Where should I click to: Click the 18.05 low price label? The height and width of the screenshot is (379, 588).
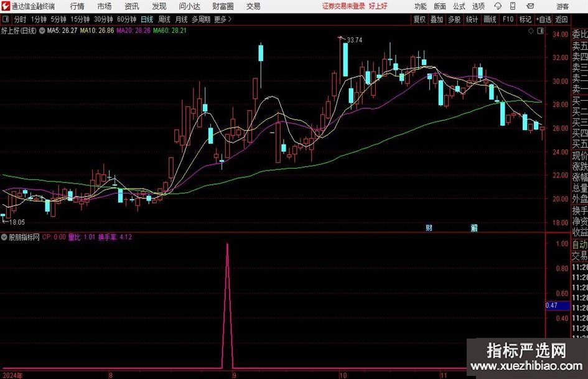[17, 222]
